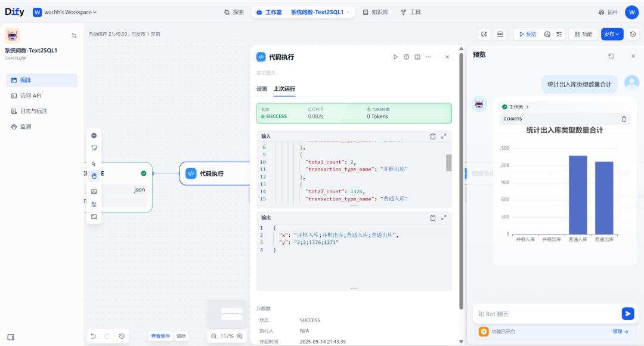Expand the 发布 publish dropdown
Screen dimensions: 644x346
[612, 34]
